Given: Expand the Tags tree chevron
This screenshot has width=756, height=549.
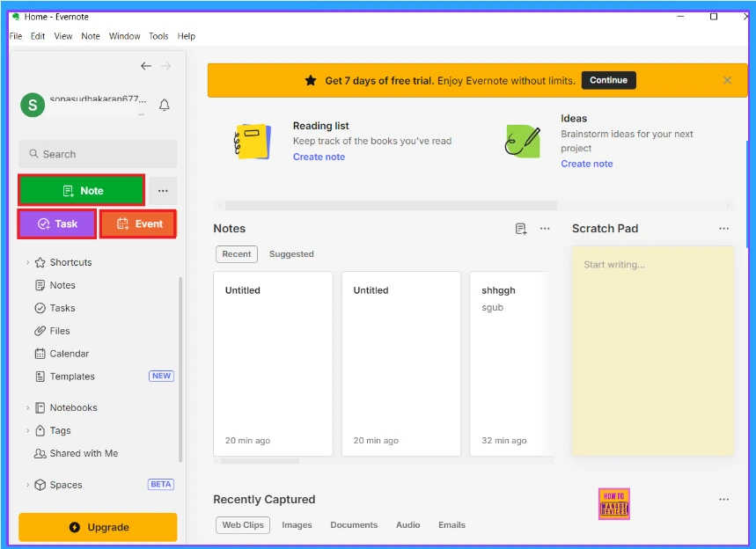Looking at the screenshot, I should [27, 430].
